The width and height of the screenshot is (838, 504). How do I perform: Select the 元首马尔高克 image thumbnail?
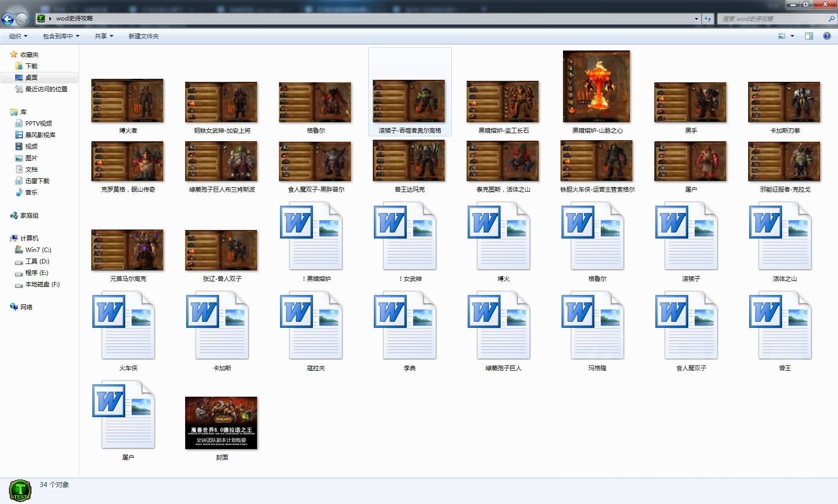[x=127, y=250]
